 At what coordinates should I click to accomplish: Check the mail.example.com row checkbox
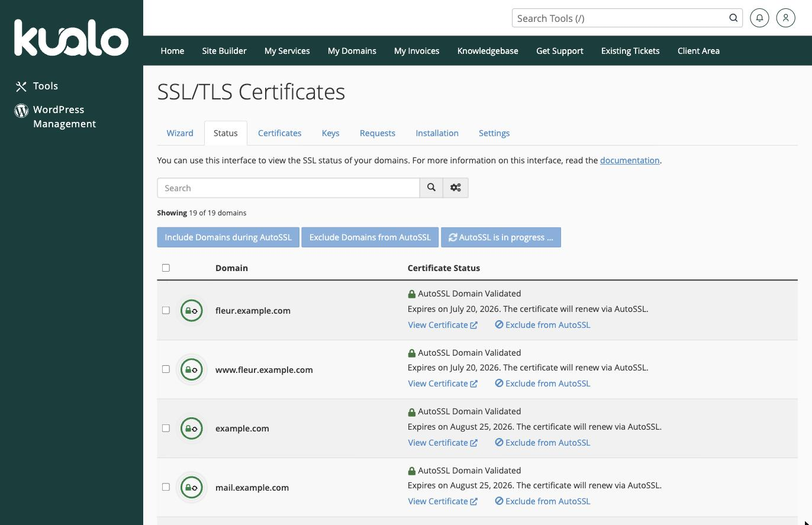(166, 487)
